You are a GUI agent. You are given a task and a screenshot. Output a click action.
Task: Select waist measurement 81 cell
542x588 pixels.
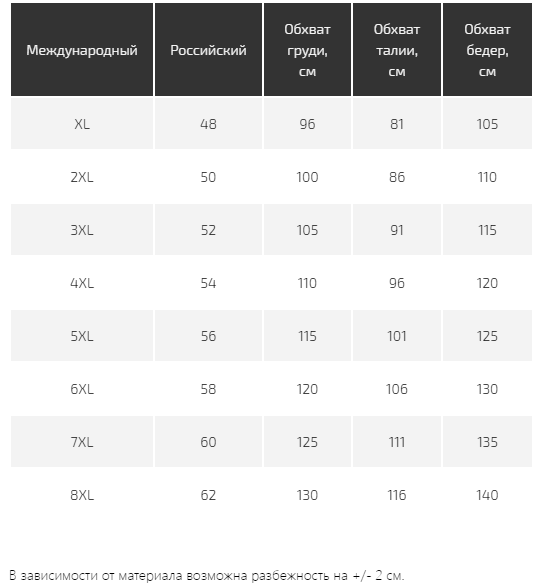pyautogui.click(x=397, y=124)
